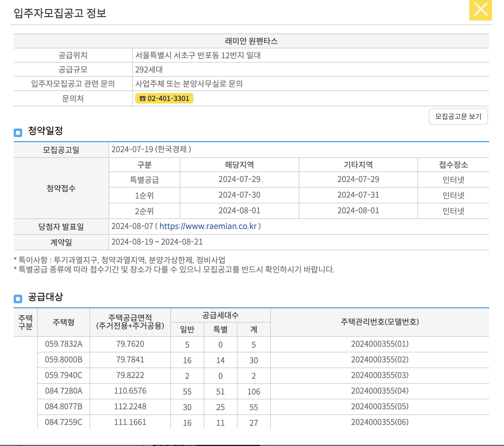Screen dimensions: 504x446
Task: Click the 해당지역 column header
Action: coord(239,165)
